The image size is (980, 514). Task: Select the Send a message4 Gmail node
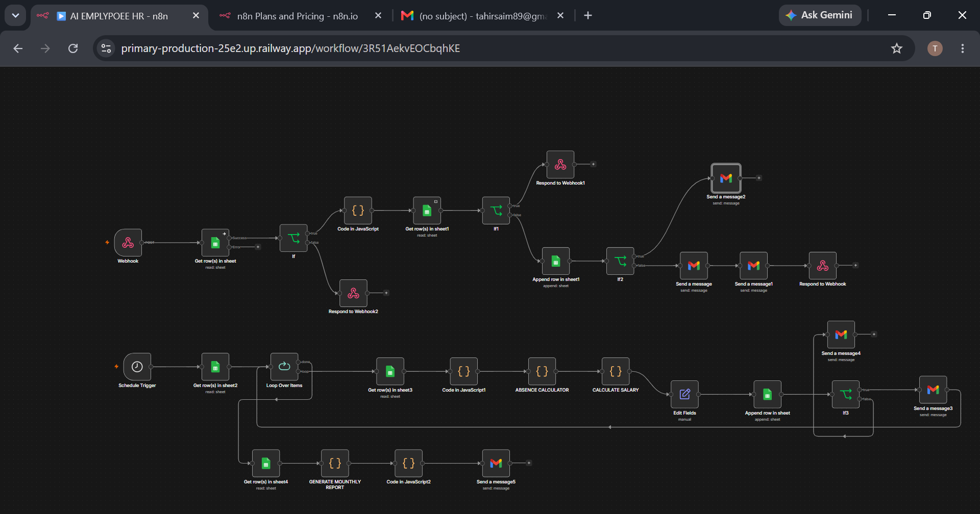tap(841, 335)
